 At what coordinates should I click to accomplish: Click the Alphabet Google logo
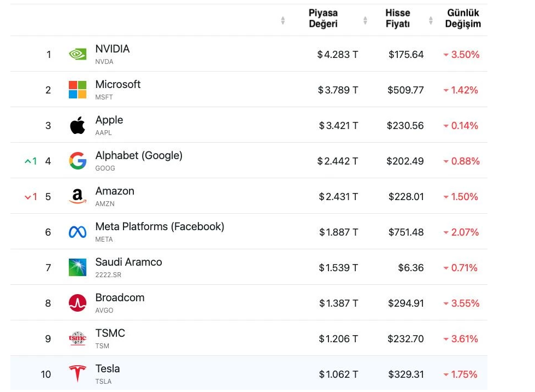[78, 161]
